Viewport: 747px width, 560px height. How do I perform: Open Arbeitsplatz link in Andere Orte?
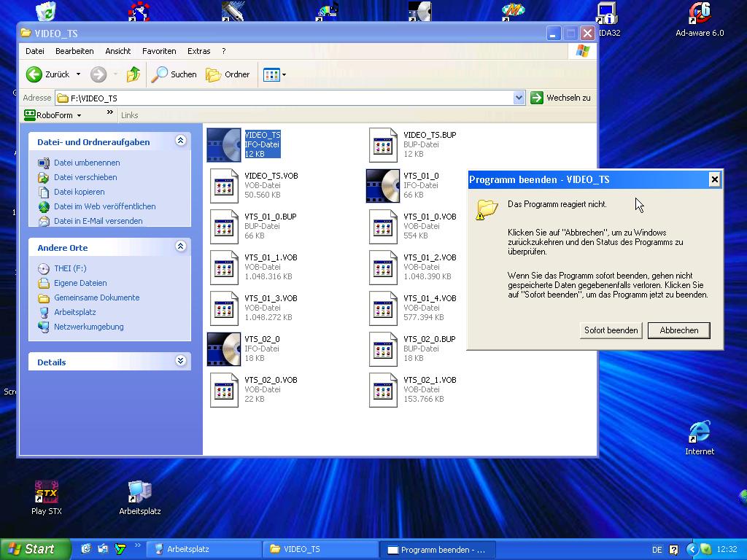[x=75, y=312]
